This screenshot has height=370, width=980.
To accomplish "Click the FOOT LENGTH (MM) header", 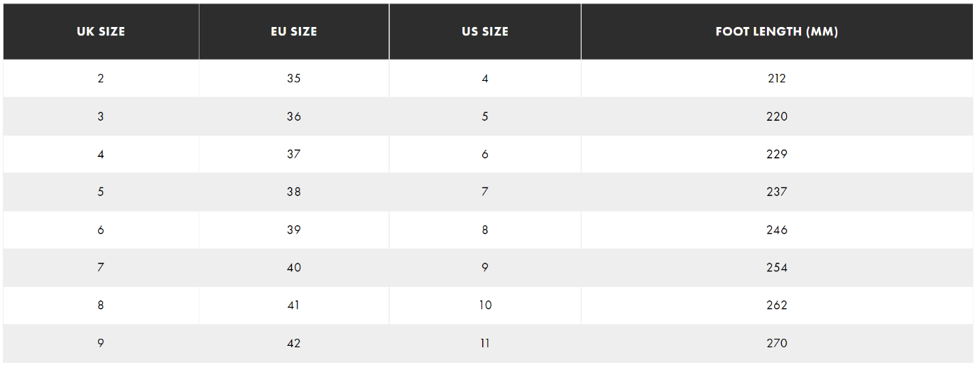I will [x=777, y=32].
